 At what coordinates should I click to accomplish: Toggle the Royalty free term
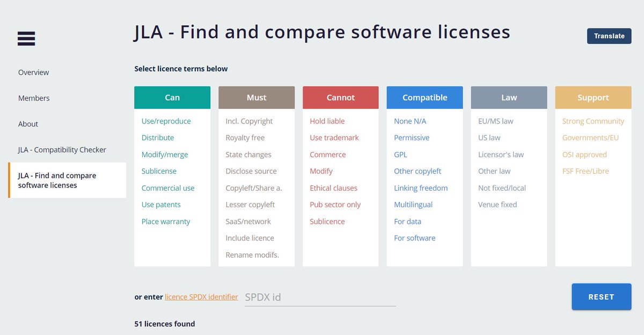[245, 138]
